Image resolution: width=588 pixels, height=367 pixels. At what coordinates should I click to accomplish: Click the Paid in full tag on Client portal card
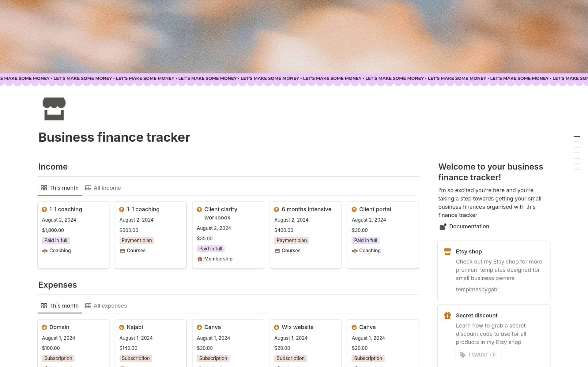pos(365,240)
